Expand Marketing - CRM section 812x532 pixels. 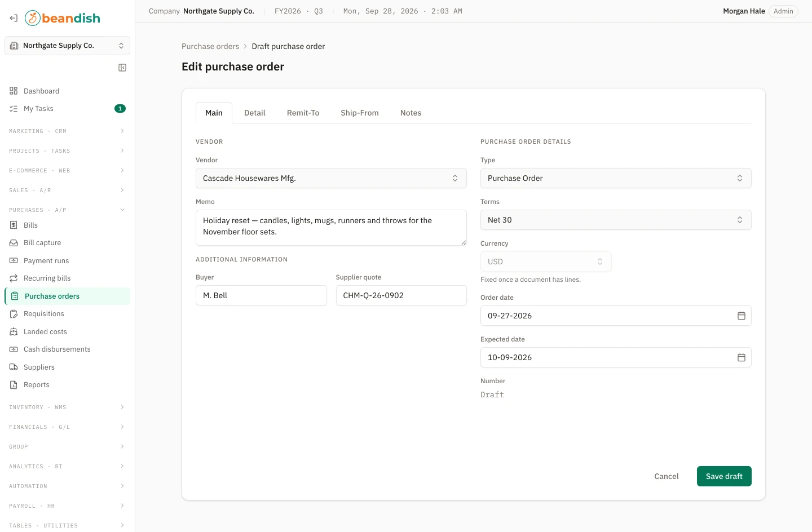67,131
